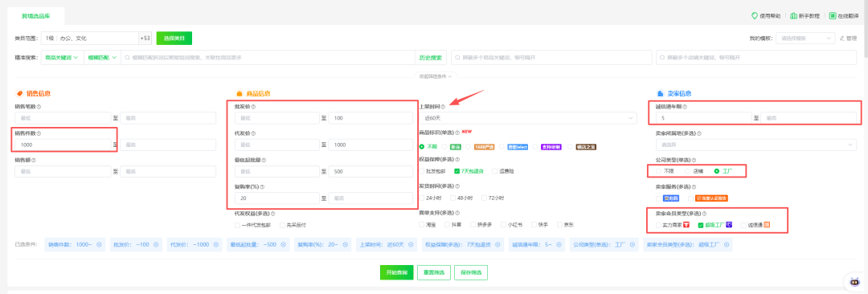Open the 使用帮助 help icon link

click(x=754, y=16)
